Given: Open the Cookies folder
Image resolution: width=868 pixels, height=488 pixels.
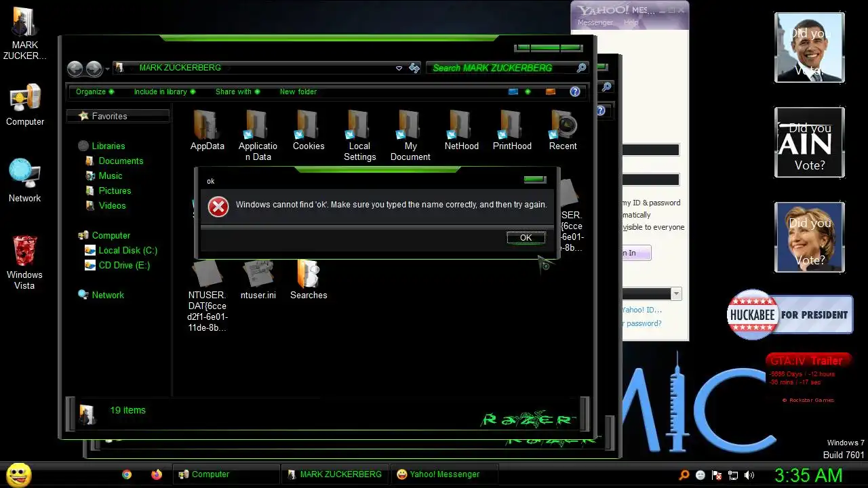Looking at the screenshot, I should [x=309, y=131].
